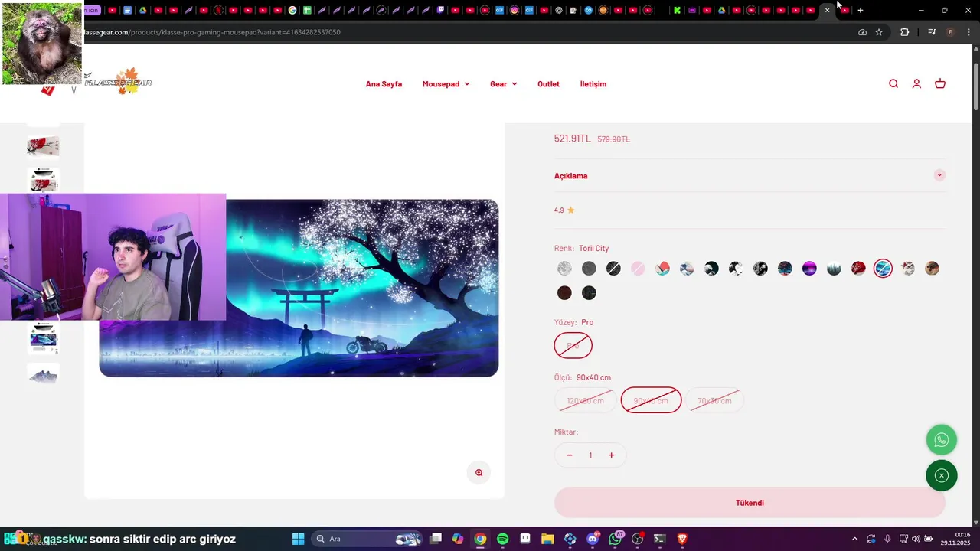Viewport: 980px width, 551px height.
Task: Close the green floating chat widget
Action: point(942,475)
